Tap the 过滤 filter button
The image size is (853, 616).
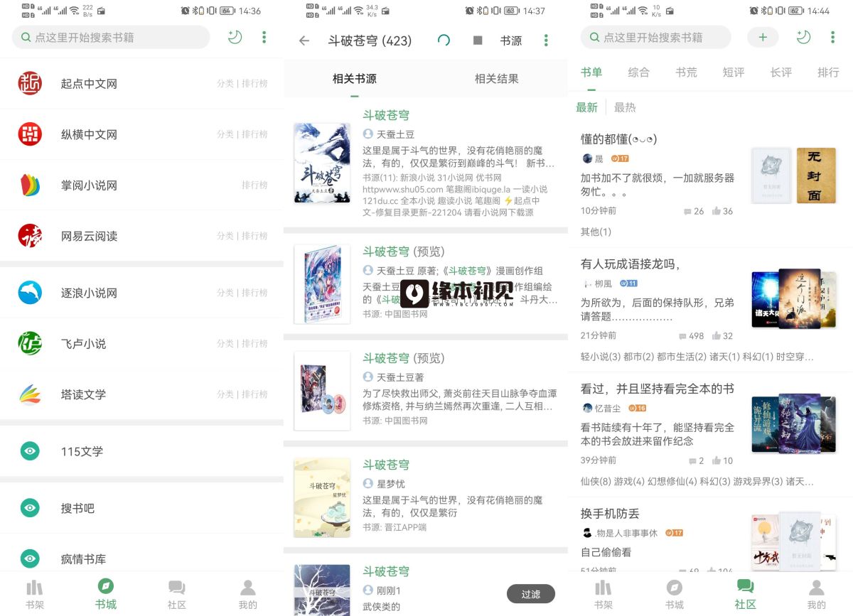click(531, 594)
